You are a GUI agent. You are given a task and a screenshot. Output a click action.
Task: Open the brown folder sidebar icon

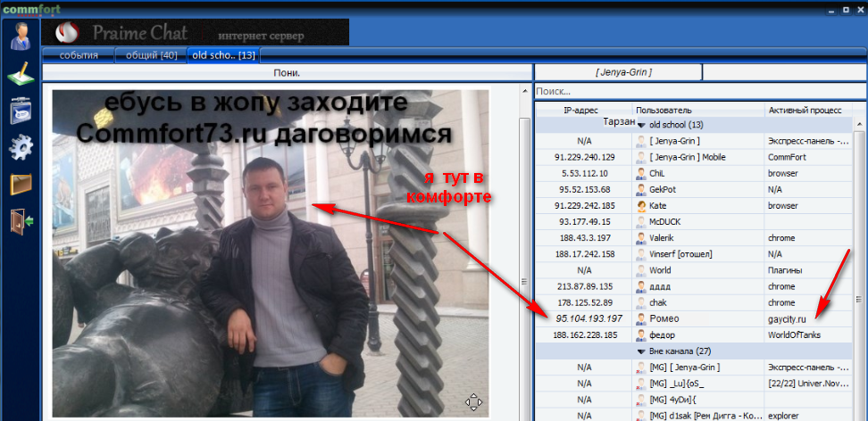coord(21,185)
